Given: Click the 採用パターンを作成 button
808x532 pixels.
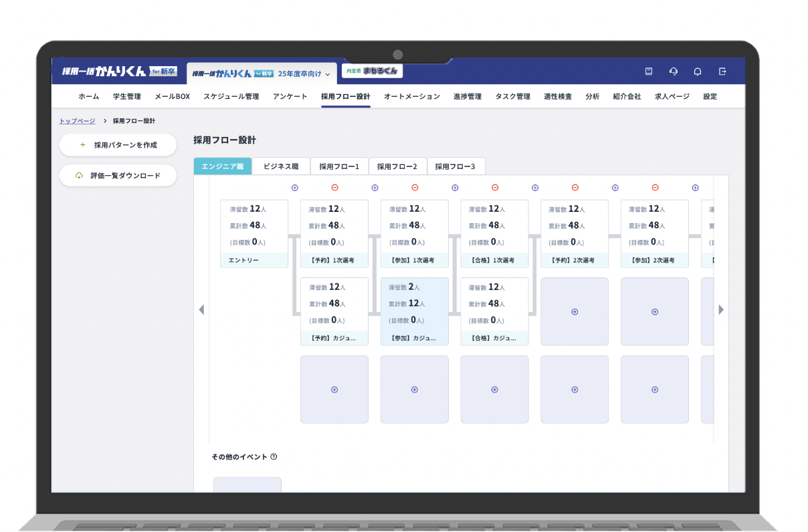Looking at the screenshot, I should [118, 144].
